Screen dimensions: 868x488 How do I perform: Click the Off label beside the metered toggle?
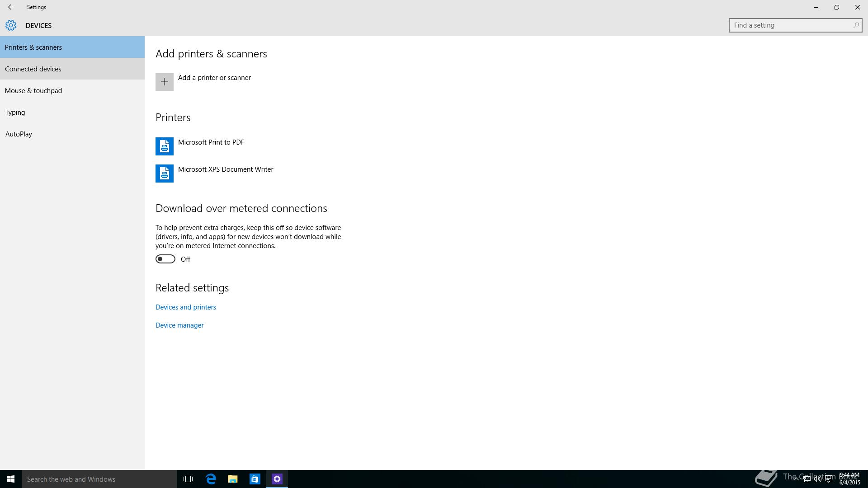(185, 259)
